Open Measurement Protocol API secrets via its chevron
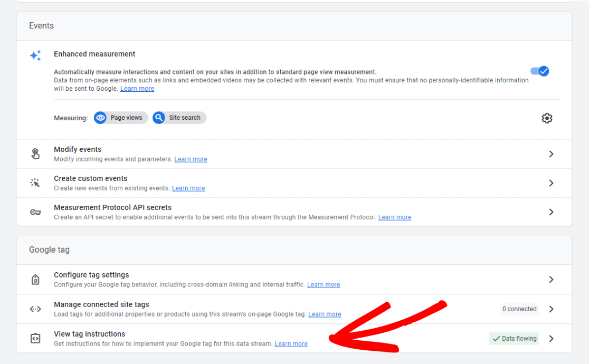Screen dimensions: 589x364 (551, 212)
